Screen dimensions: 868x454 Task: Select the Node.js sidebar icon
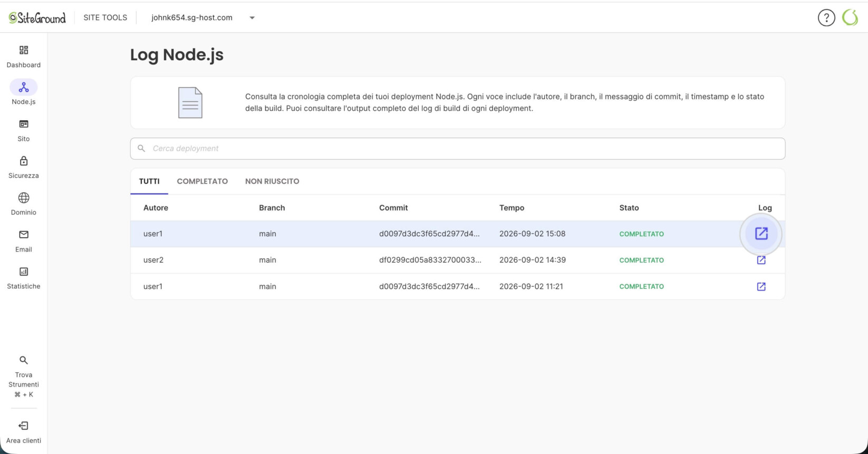(24, 87)
